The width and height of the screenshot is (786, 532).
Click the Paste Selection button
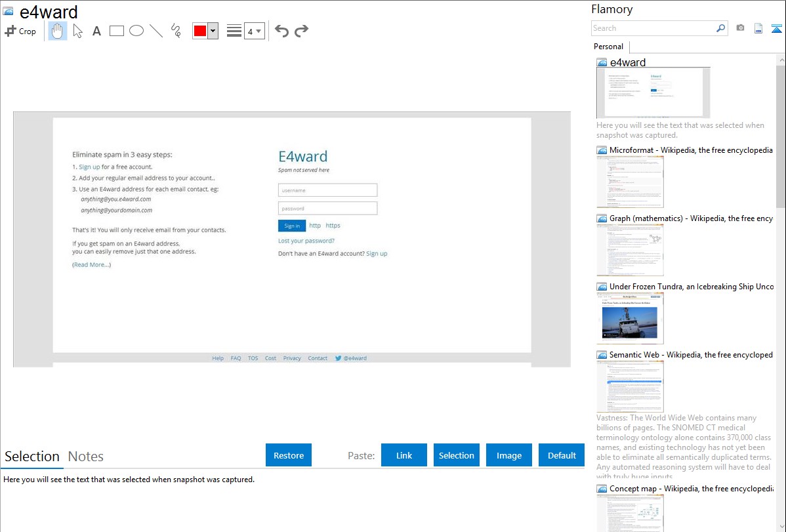tap(457, 455)
